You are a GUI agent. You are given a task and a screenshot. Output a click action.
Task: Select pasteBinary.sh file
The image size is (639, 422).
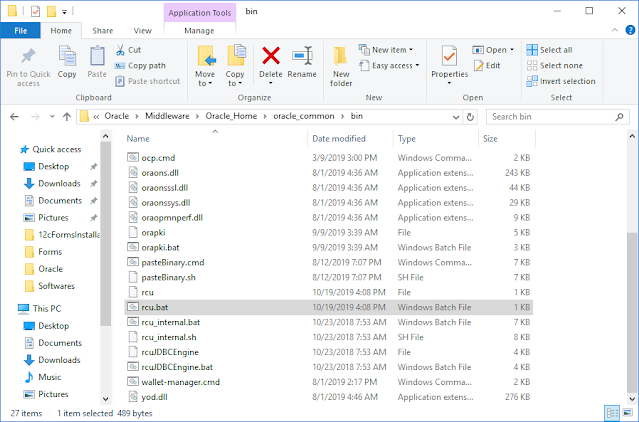tap(328, 277)
